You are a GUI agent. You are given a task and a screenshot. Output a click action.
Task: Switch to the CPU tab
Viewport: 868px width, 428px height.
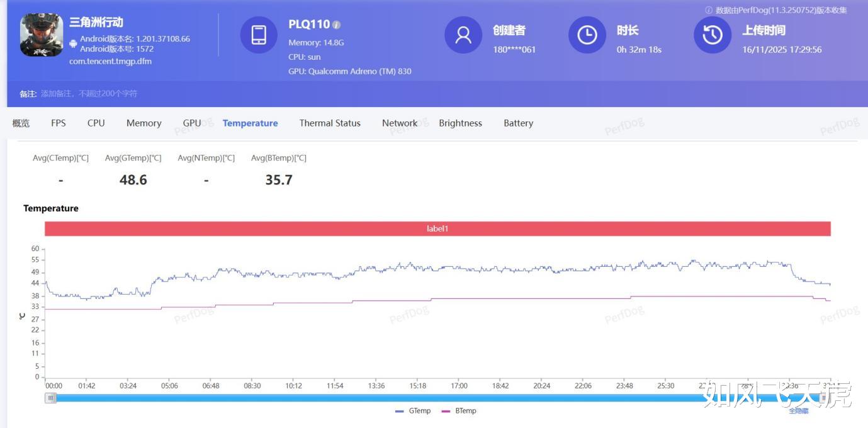pyautogui.click(x=96, y=123)
